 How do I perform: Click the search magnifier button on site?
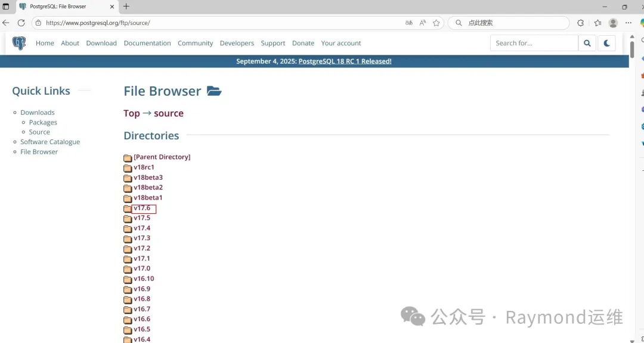click(x=587, y=43)
